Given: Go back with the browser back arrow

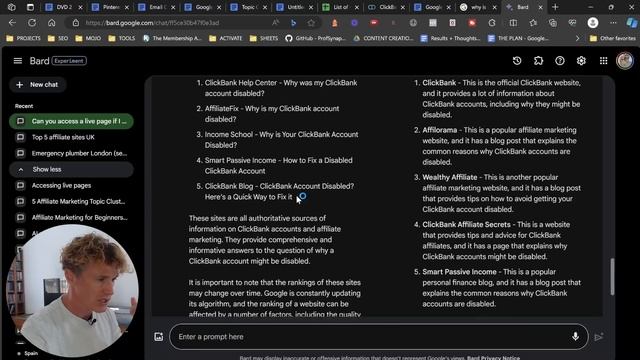Looking at the screenshot, I should [x=12, y=23].
